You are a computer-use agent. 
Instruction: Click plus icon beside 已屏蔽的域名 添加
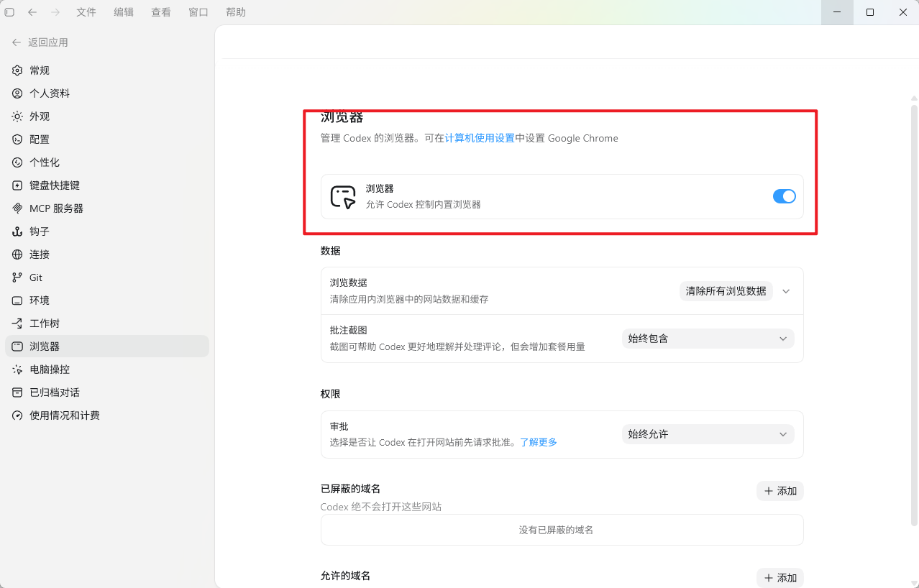(x=769, y=491)
